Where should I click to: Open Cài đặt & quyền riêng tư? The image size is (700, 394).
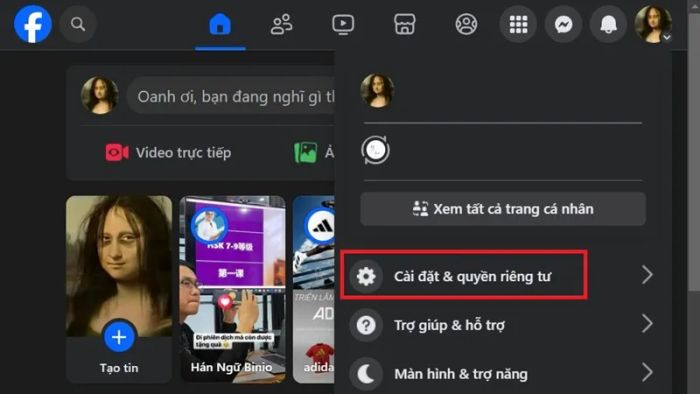click(503, 276)
